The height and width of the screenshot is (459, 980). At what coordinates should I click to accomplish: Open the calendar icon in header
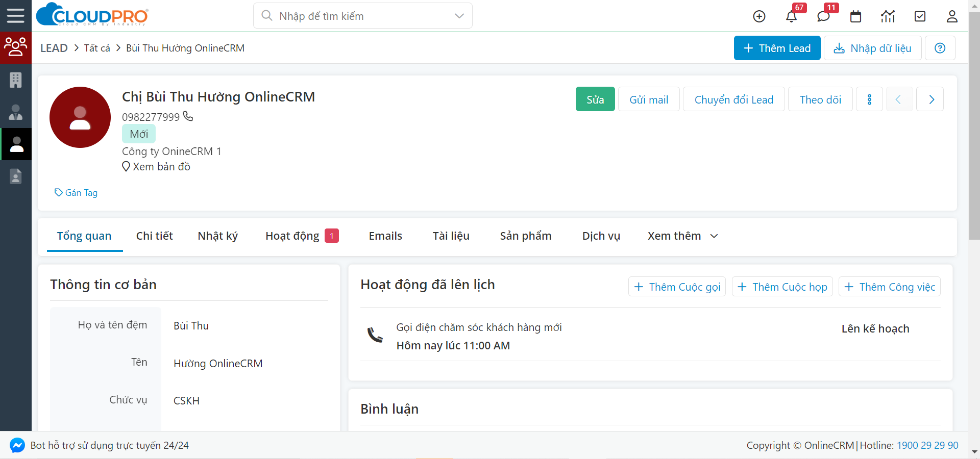coord(855,16)
